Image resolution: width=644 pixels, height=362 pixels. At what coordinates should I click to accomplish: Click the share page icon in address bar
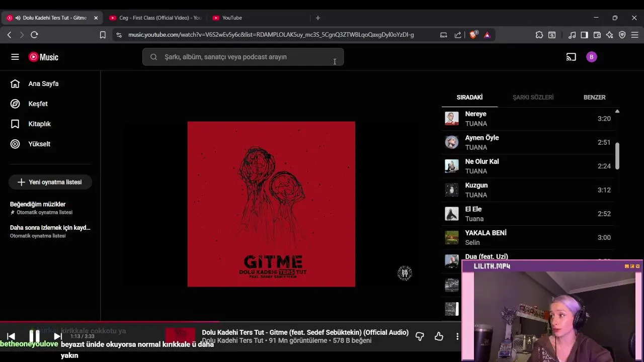click(x=458, y=35)
